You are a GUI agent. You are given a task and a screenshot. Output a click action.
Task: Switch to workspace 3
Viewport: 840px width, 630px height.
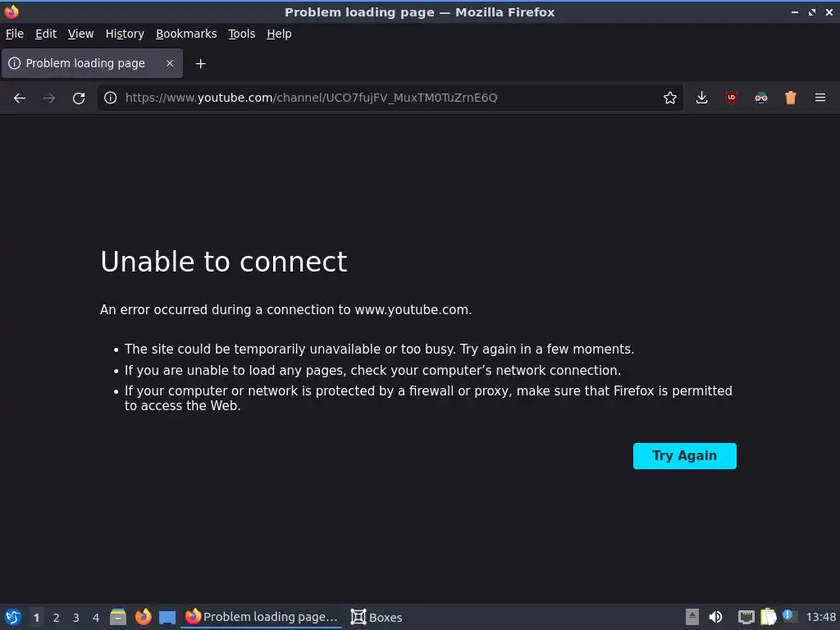(x=76, y=618)
